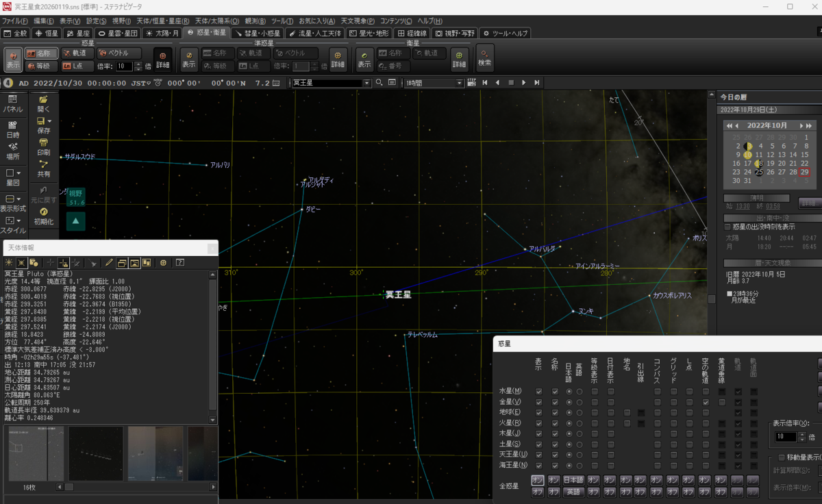The width and height of the screenshot is (822, 504).
Task: Open 惑星 詳細 settings
Action: 162,60
